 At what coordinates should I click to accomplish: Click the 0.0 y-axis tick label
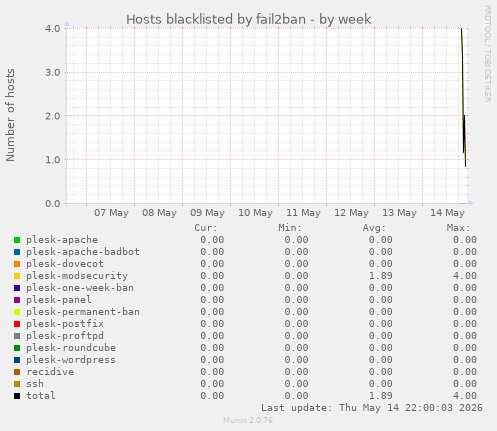53,203
